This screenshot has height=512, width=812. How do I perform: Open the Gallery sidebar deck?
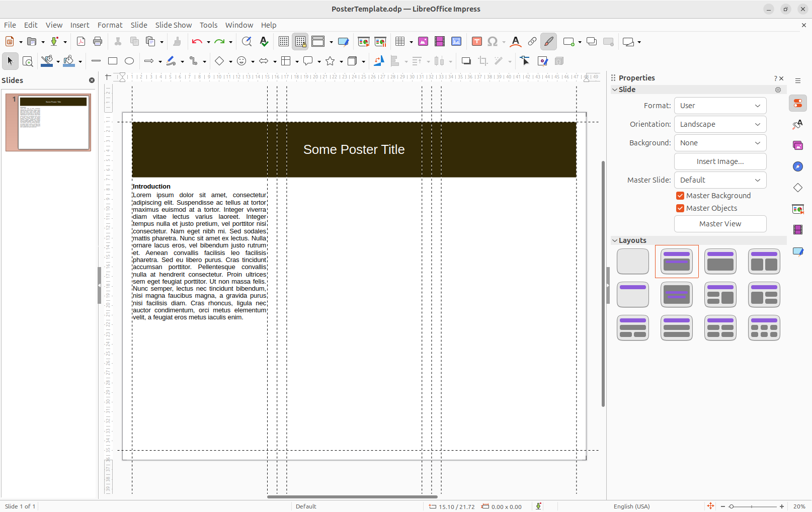(x=798, y=145)
